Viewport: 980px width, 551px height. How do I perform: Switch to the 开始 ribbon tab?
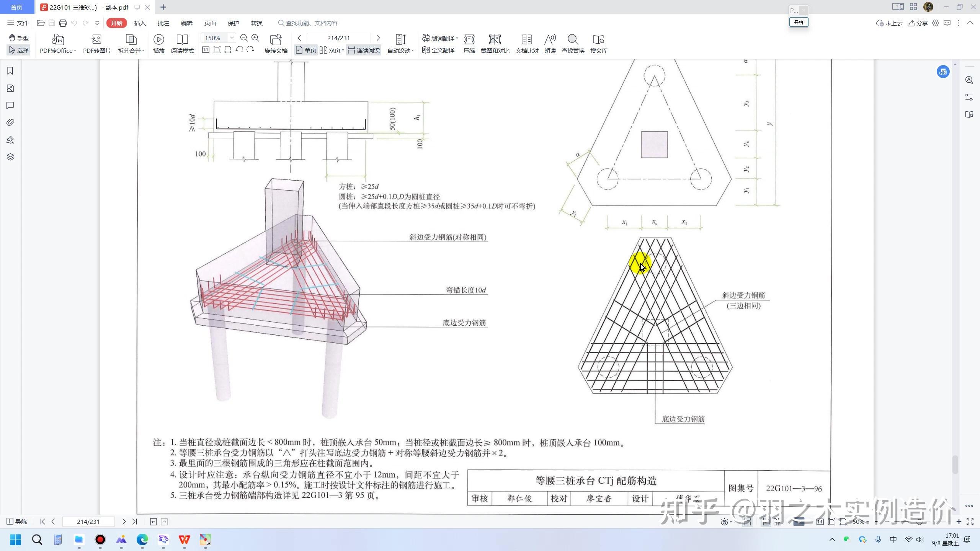(116, 23)
